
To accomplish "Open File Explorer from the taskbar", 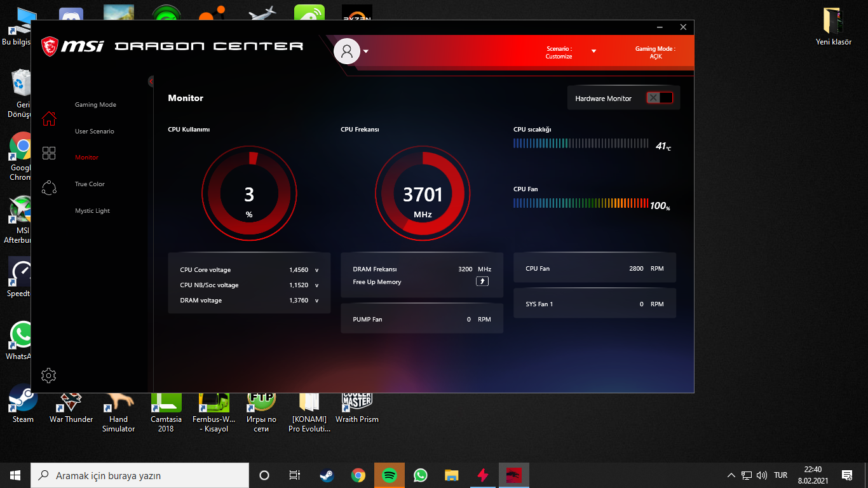I will click(452, 475).
